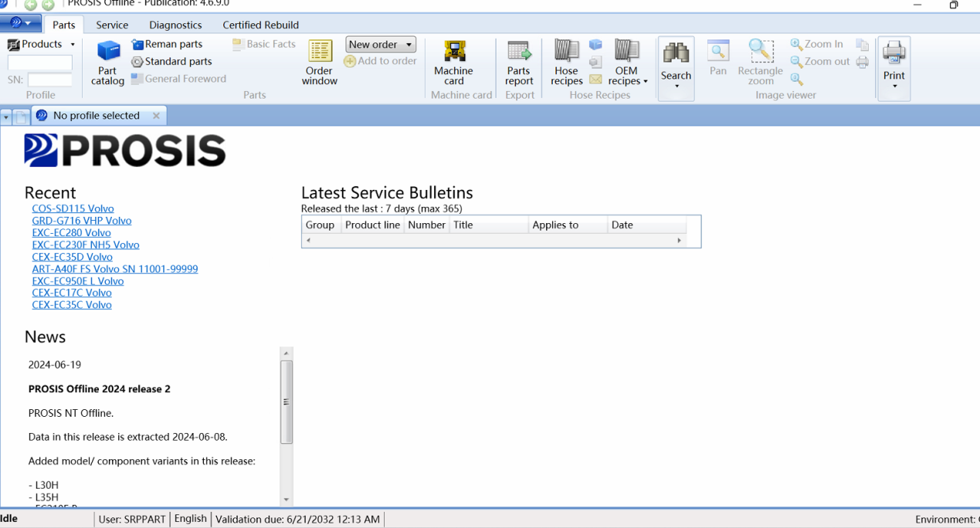Screen dimensions: 980x528
Task: Click the English language status bar entry
Action: (x=191, y=519)
